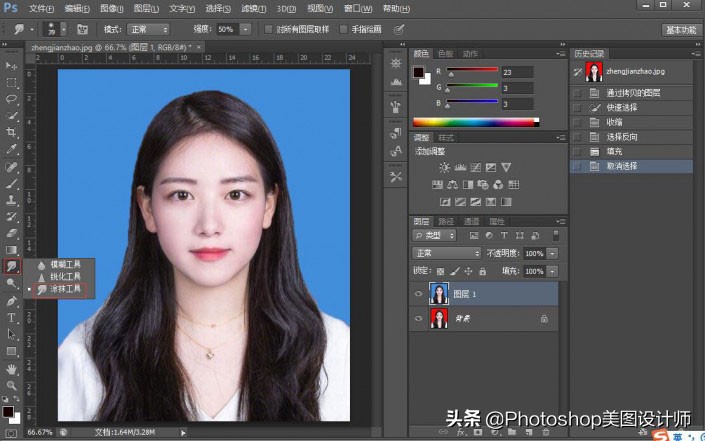Image resolution: width=705 pixels, height=441 pixels.
Task: Switch to the 通道 tab
Action: pos(471,221)
